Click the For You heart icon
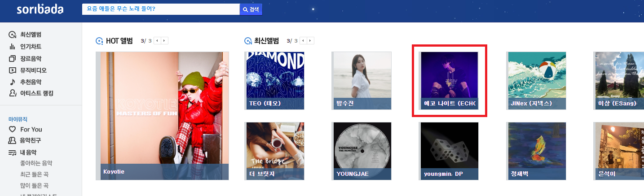Viewport: 644px width, 196px height. pyautogui.click(x=13, y=129)
